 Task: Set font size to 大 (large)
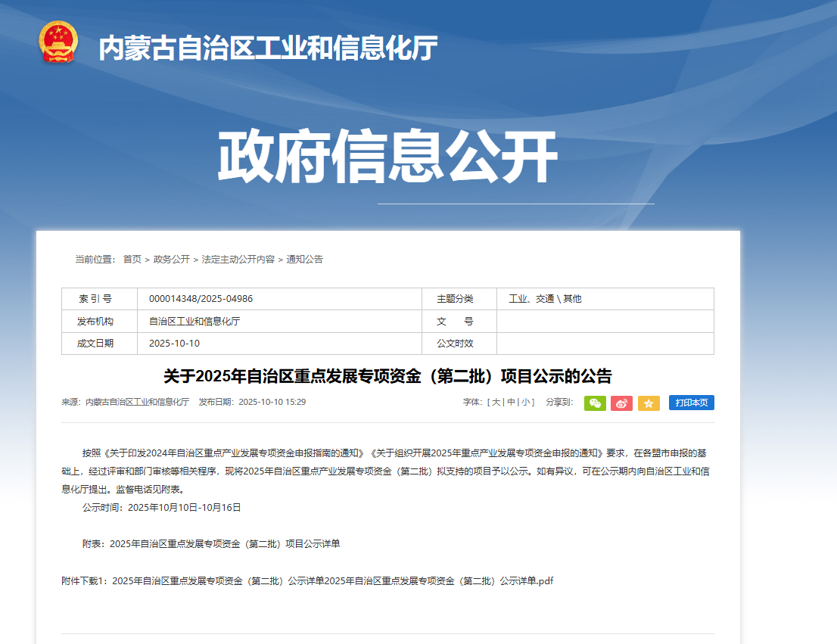click(496, 403)
